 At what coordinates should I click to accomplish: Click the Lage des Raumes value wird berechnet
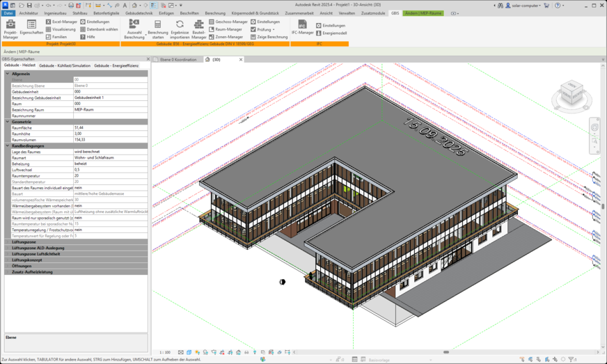click(x=110, y=152)
